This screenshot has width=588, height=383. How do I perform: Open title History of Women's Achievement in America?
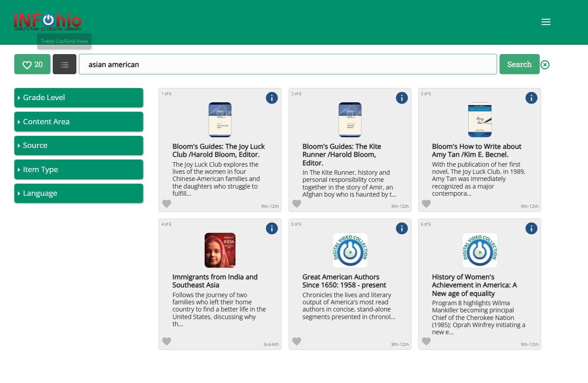pos(475,285)
